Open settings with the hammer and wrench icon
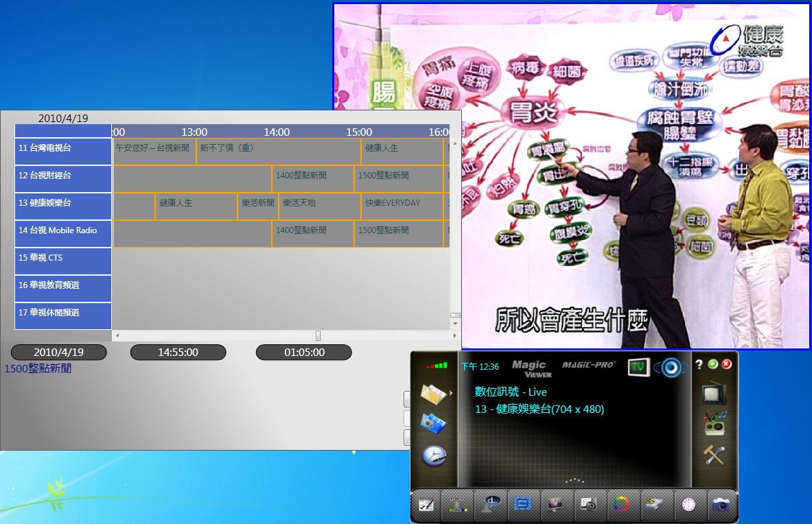Screen dimensions: 812x524 click(x=714, y=455)
